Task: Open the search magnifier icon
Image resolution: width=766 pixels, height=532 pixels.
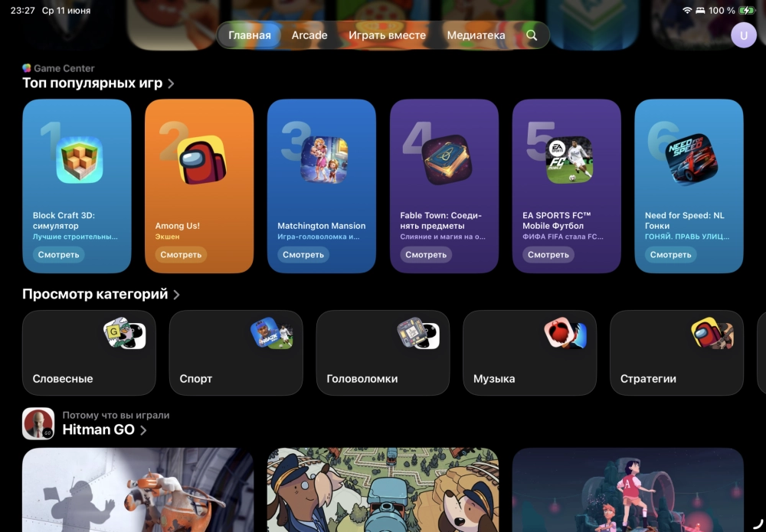Action: point(532,35)
